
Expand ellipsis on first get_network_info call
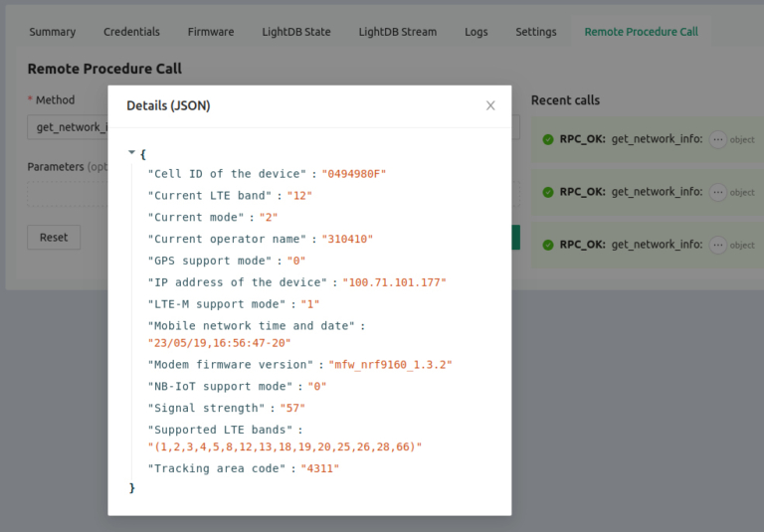pyautogui.click(x=717, y=140)
